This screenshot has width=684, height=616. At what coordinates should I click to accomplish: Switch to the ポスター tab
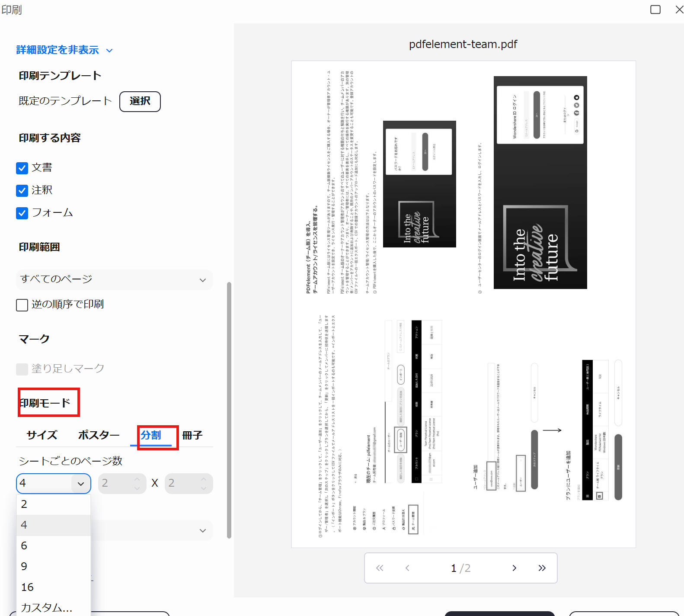99,435
